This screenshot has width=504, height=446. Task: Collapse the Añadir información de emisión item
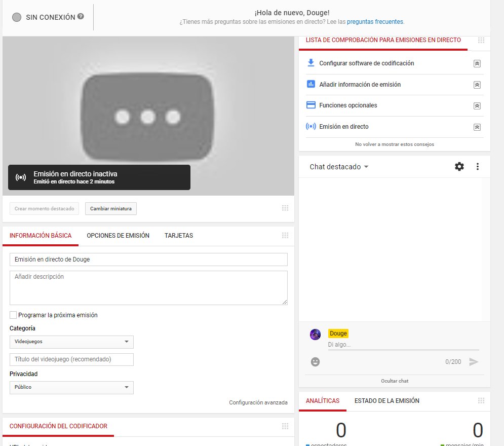click(477, 85)
